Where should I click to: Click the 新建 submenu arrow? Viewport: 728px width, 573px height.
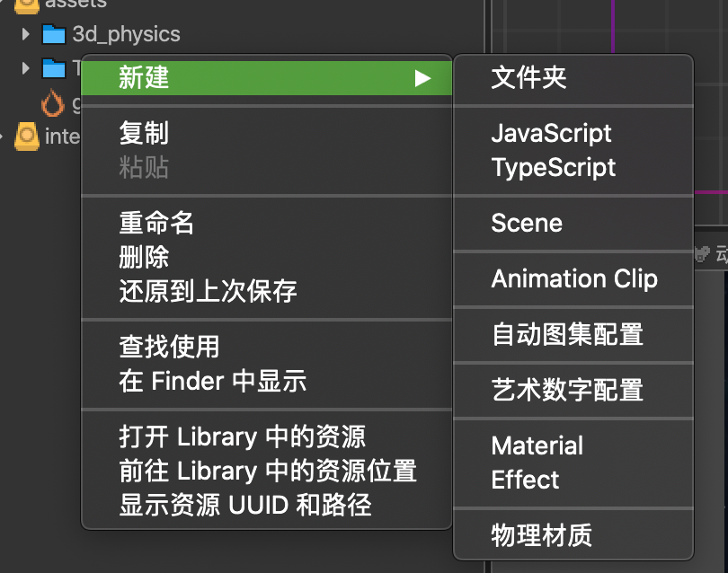[422, 79]
